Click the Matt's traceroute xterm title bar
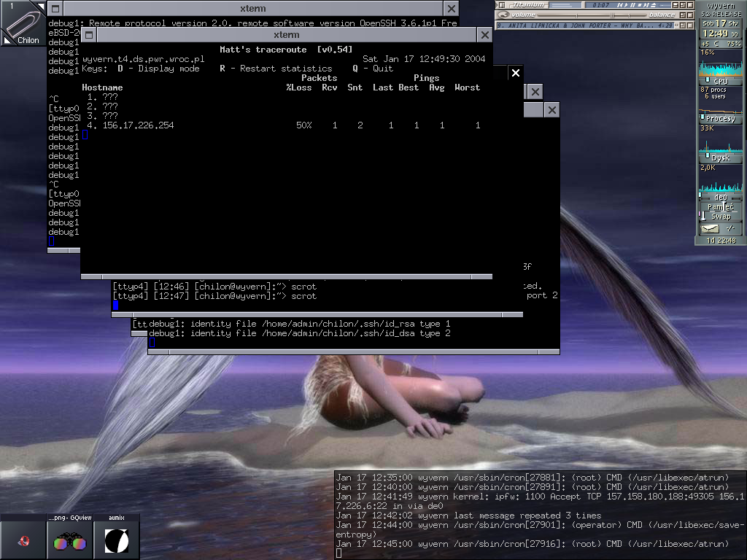The height and width of the screenshot is (560, 747). tap(286, 35)
